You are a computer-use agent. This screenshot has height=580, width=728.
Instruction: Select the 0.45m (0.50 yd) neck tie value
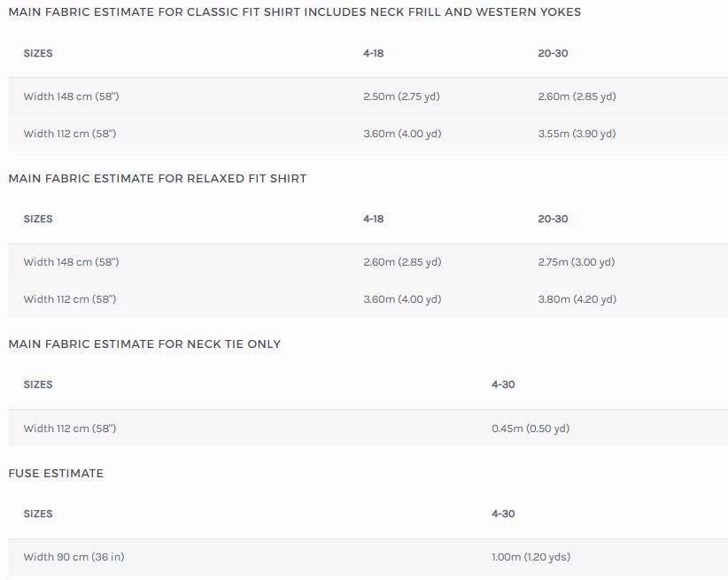530,429
